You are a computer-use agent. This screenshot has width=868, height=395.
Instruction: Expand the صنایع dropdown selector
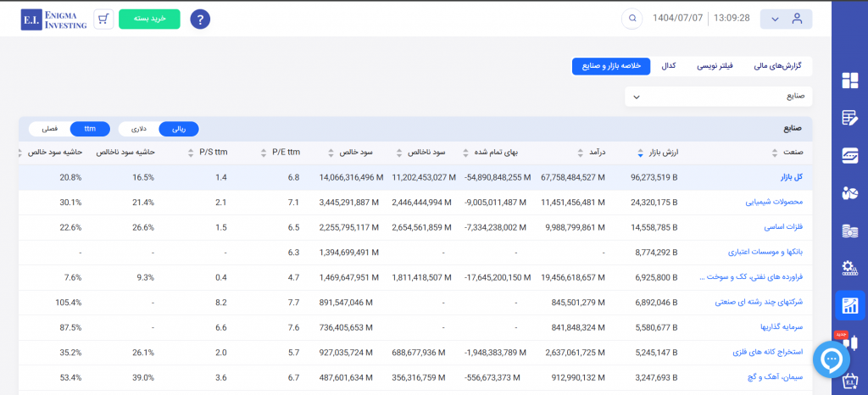click(718, 97)
